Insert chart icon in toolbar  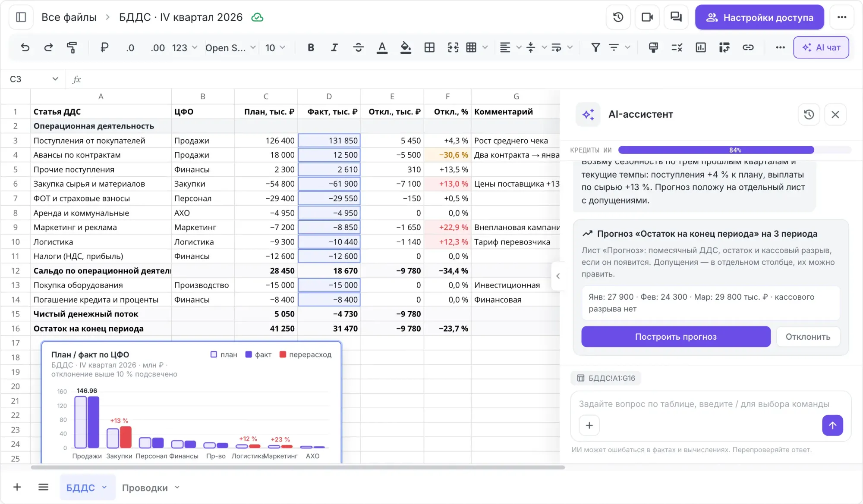pyautogui.click(x=701, y=47)
